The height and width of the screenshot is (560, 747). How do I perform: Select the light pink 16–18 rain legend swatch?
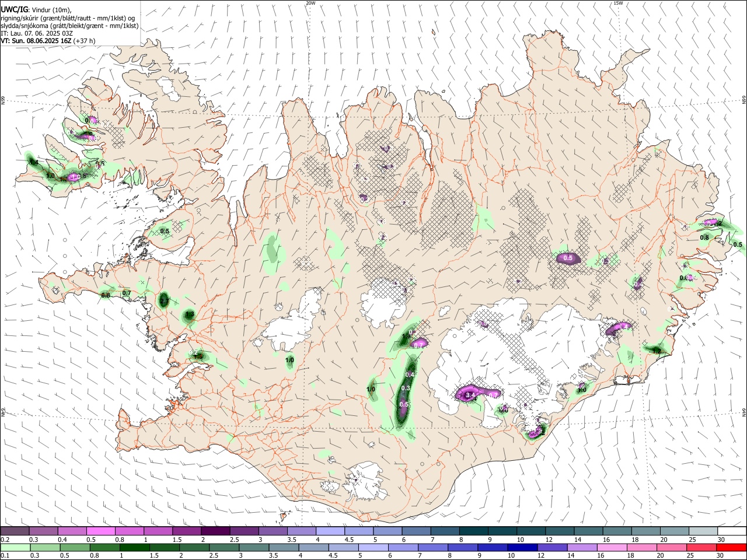(x=612, y=548)
